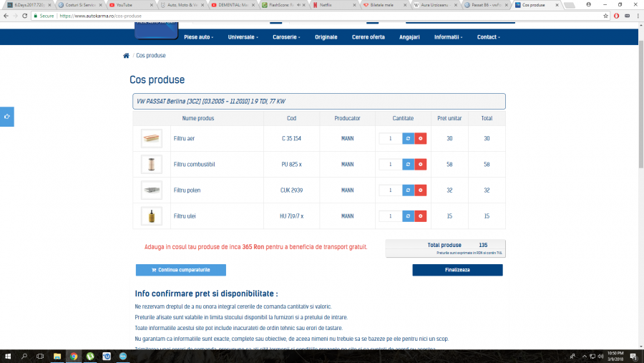
Task: Open Chrome from the Windows taskbar
Action: (x=74, y=356)
